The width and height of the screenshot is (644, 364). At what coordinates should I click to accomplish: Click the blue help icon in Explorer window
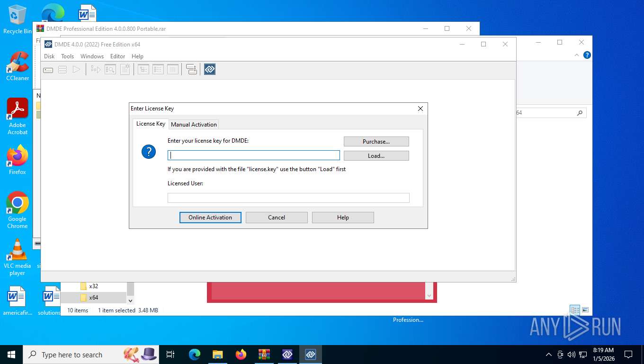click(587, 55)
